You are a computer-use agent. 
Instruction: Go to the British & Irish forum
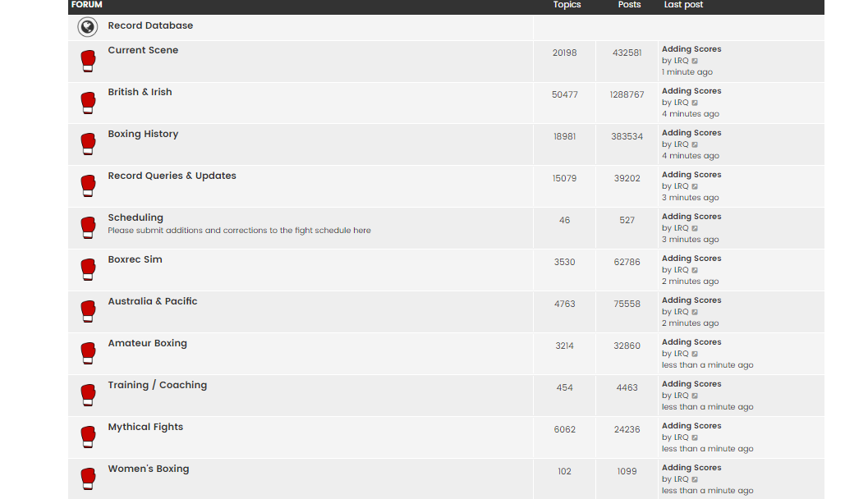140,92
